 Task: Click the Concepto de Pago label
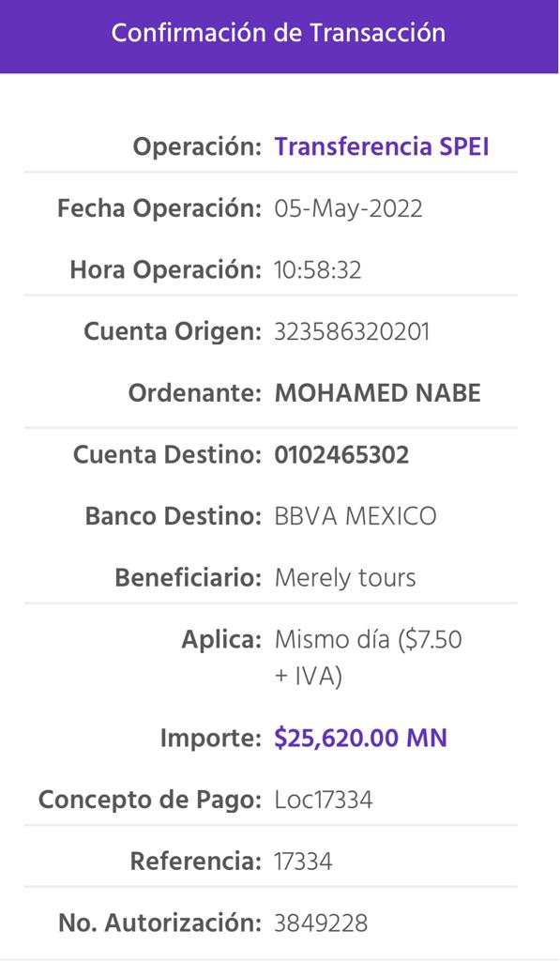coord(150,801)
